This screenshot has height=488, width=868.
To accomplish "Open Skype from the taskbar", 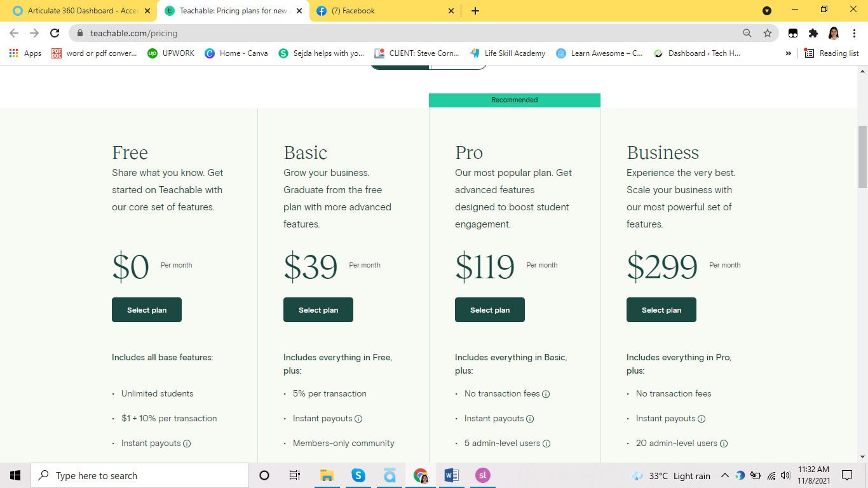I will click(x=358, y=475).
